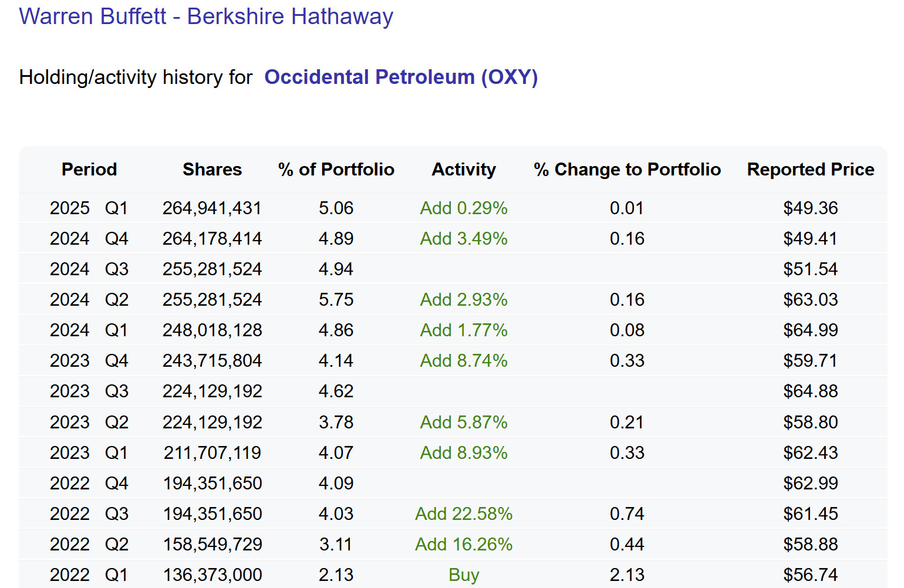The height and width of the screenshot is (588, 904).
Task: Click the Period column header
Action: tap(89, 170)
